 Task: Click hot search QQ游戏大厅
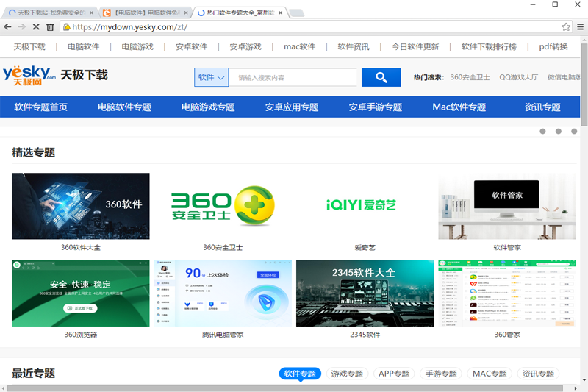coord(519,77)
